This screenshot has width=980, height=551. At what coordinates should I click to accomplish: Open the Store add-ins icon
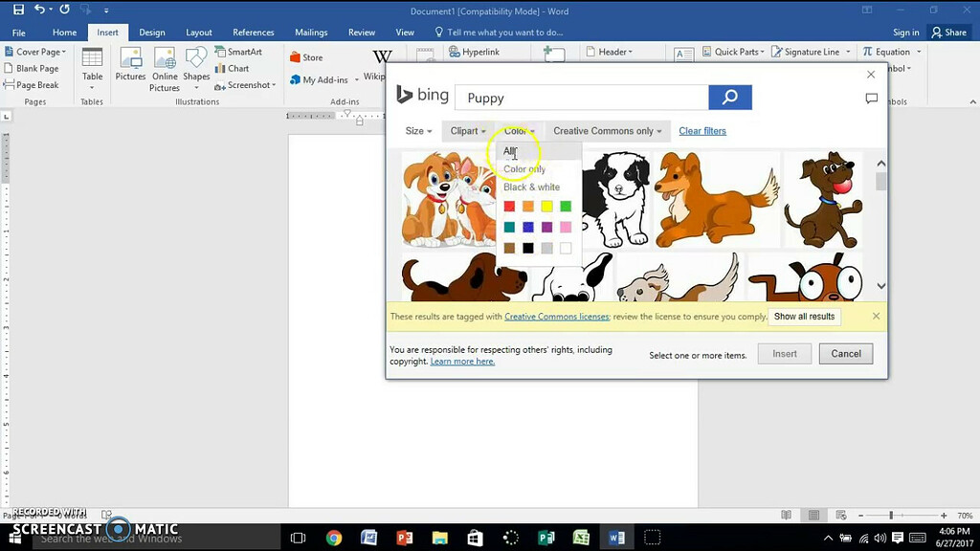[x=306, y=57]
